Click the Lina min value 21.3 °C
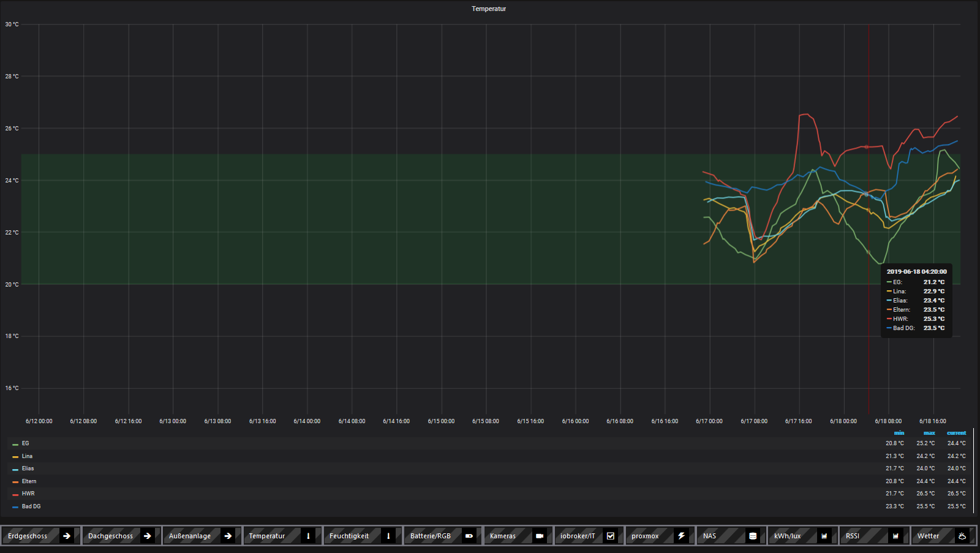The image size is (980, 553). 895,456
